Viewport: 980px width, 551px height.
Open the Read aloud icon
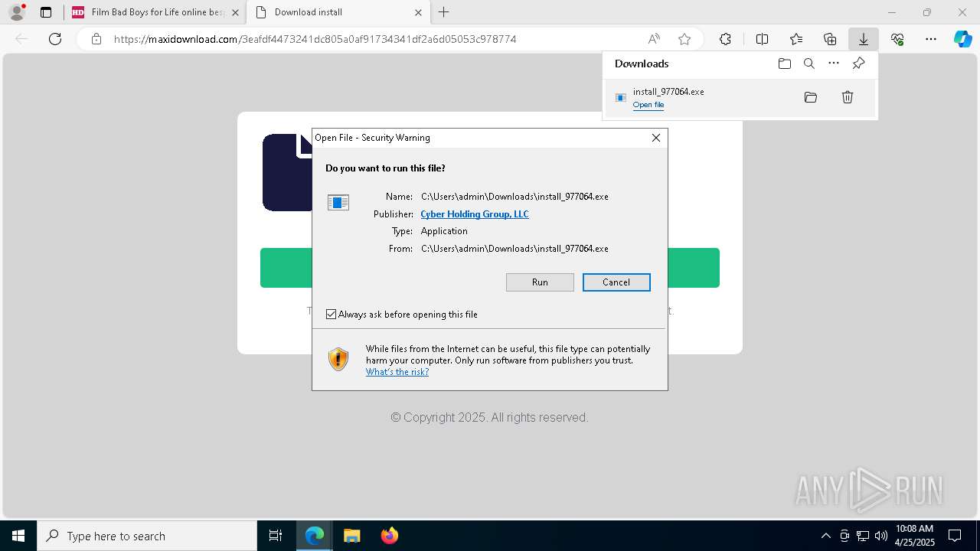654,39
